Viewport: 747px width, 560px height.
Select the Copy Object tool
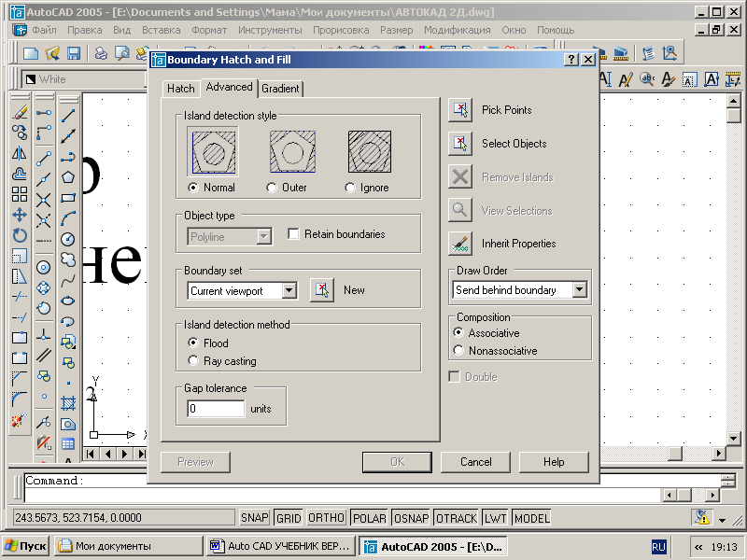pyautogui.click(x=20, y=133)
